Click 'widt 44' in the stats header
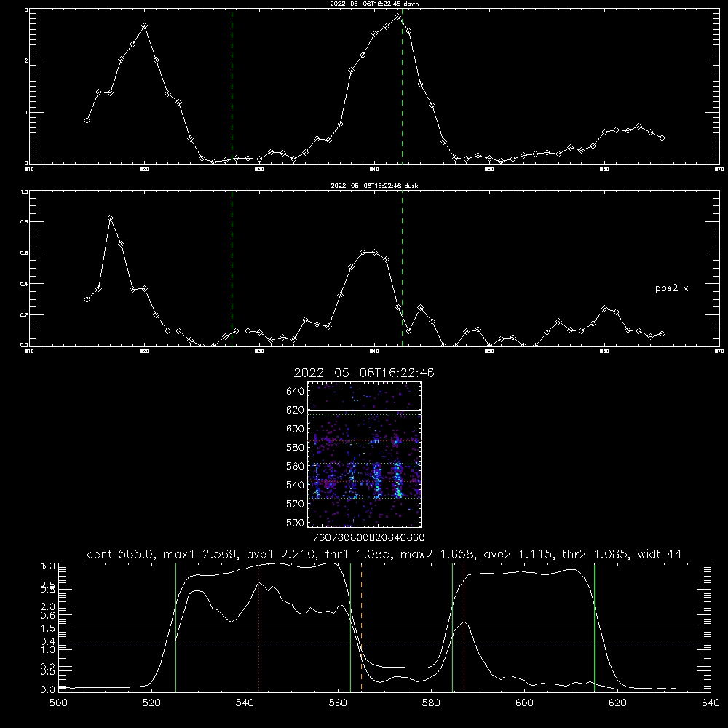728x728 pixels. click(x=660, y=554)
